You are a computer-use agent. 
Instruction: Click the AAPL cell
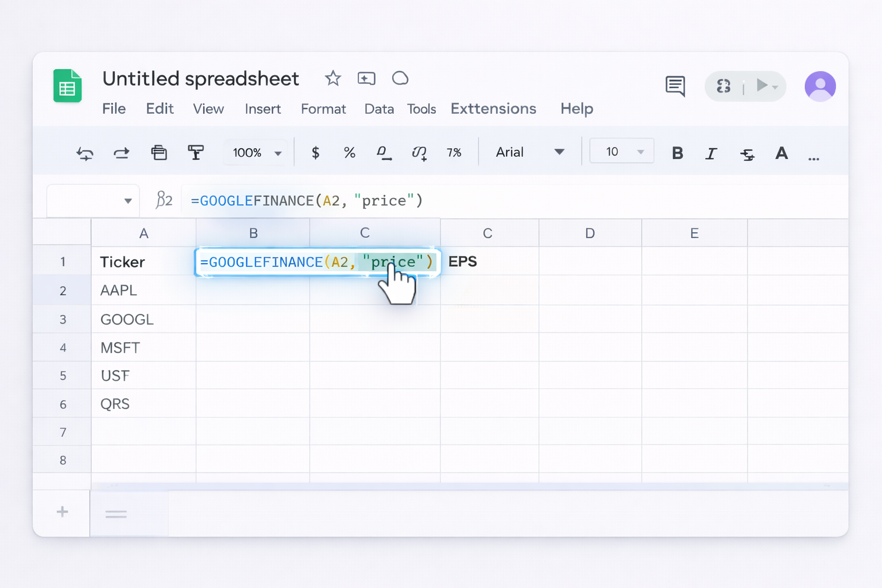click(144, 291)
